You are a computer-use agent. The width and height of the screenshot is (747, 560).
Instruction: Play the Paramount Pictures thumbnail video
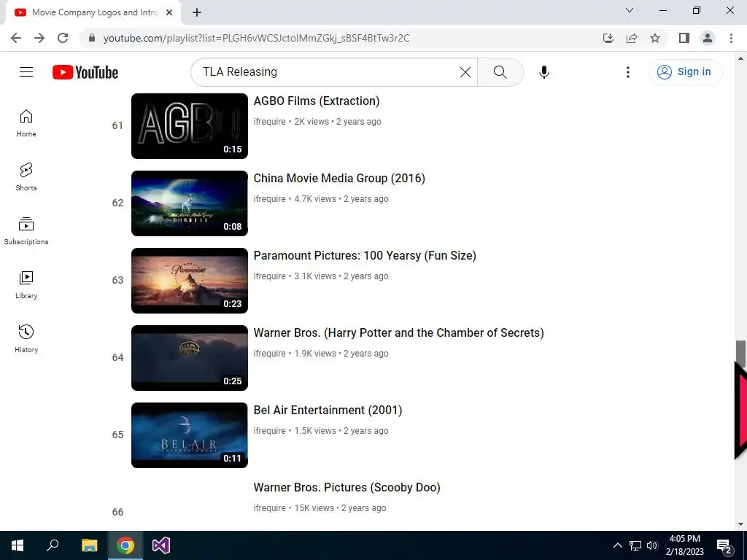click(190, 281)
